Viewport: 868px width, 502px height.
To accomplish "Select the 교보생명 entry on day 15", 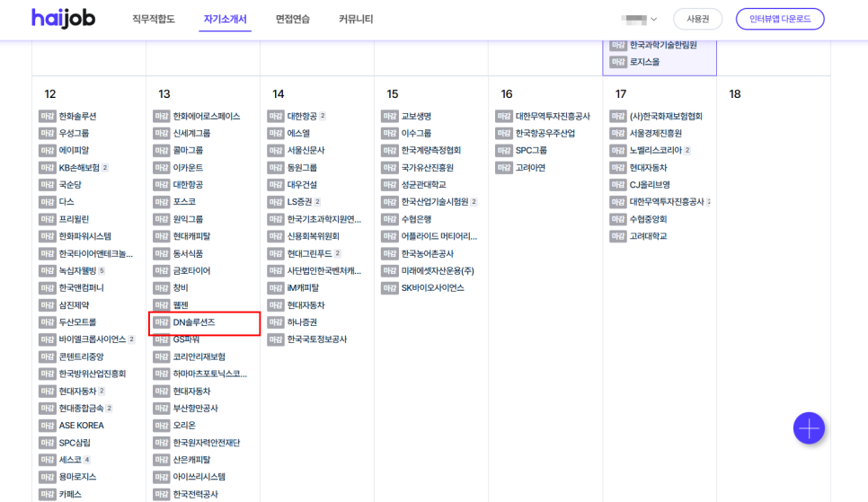I will point(416,117).
